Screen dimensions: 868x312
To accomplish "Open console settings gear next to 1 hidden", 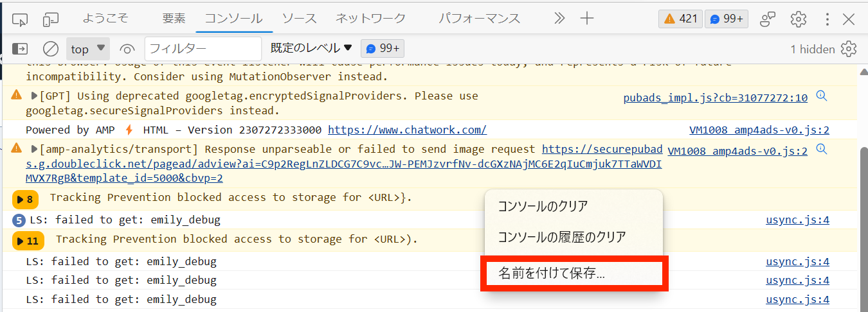I will pos(849,49).
